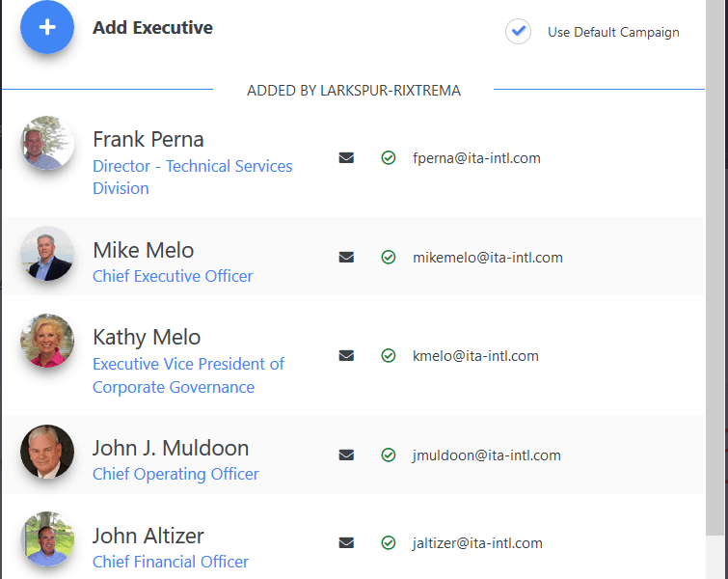Select John J. Muldoon's name

pos(171,448)
